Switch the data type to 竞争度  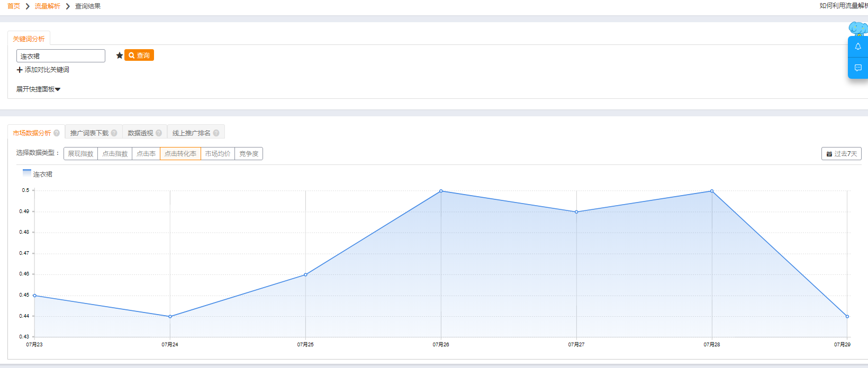click(249, 154)
